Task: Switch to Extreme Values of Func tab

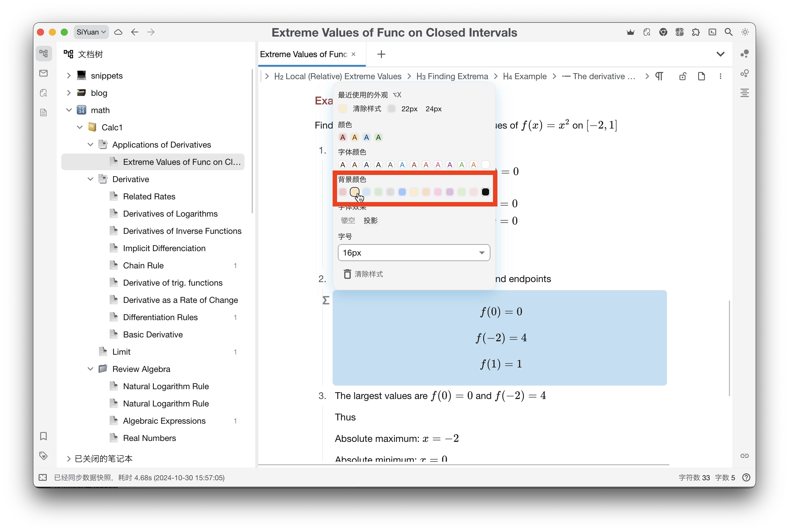Action: [x=303, y=54]
